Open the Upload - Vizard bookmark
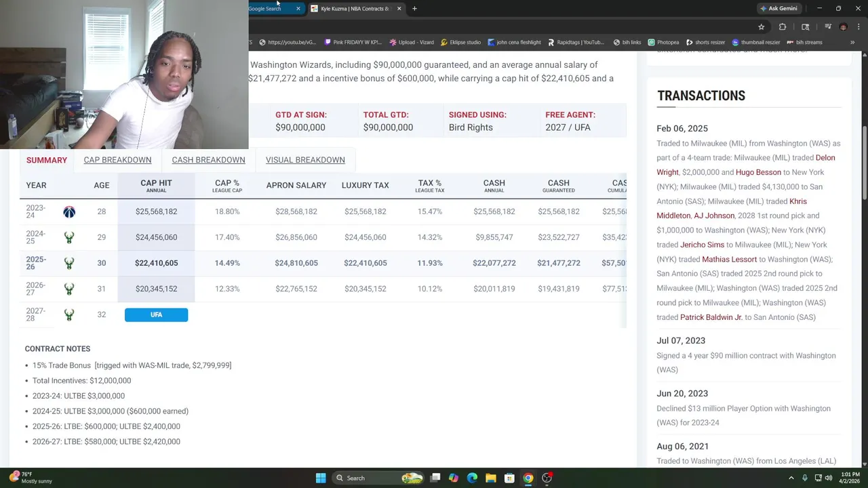 [x=412, y=42]
